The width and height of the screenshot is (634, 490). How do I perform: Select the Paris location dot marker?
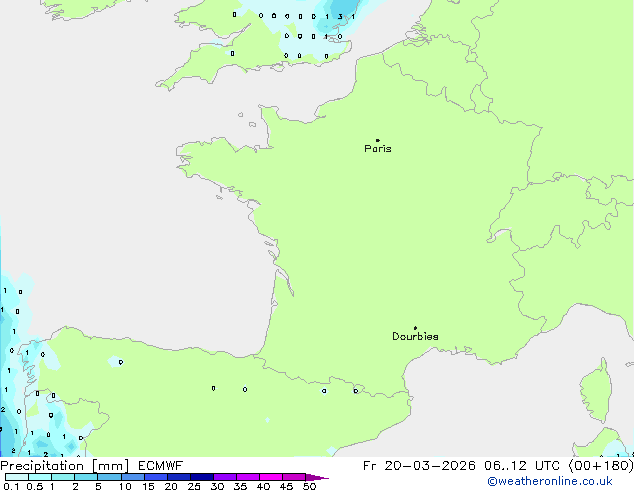pyautogui.click(x=378, y=140)
